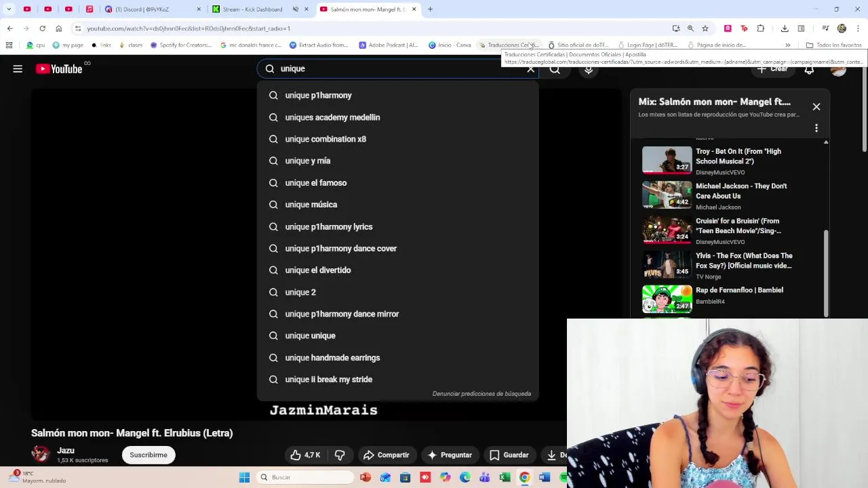
Task: Expand hidden bookmarks with the chevron
Action: 787,45
